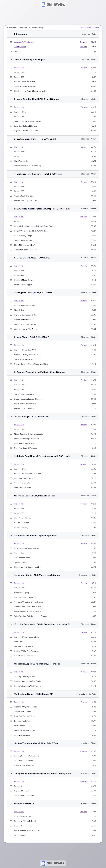Collapse section 10: Music Player
Viewport: 106px width, 868px height.
(11, 416)
